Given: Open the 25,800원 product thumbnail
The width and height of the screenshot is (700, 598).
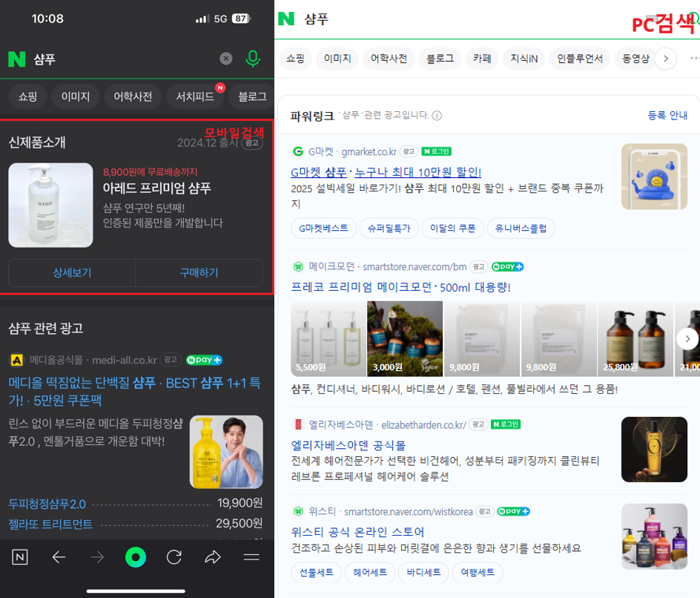Looking at the screenshot, I should (x=635, y=338).
